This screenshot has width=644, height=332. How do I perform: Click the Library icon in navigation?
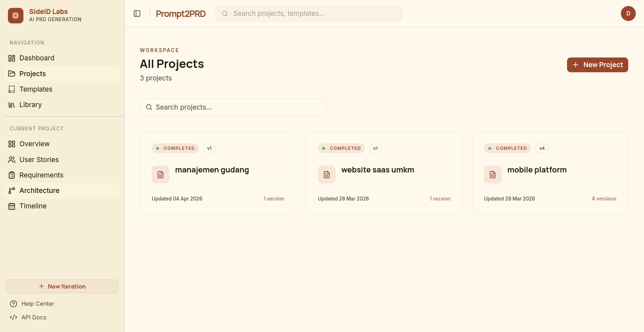click(12, 105)
